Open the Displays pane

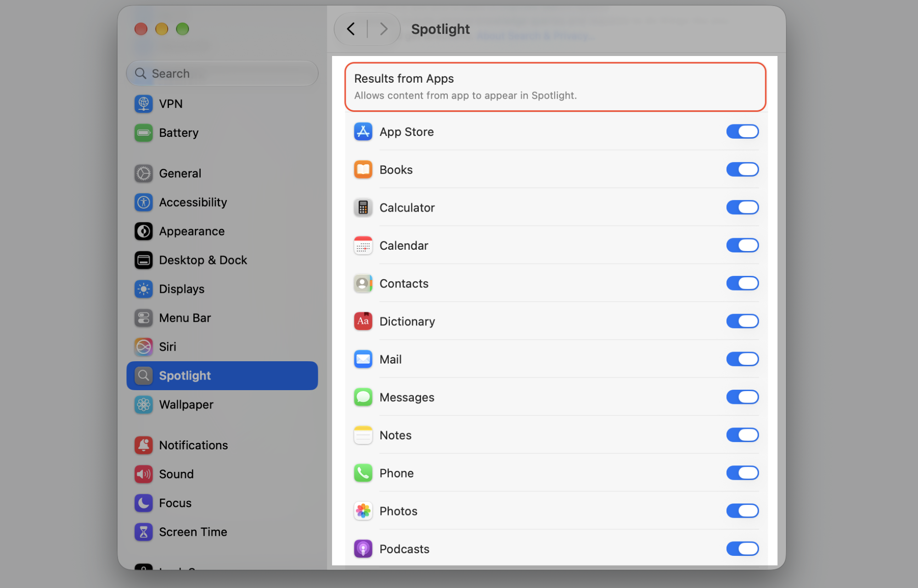click(x=222, y=289)
